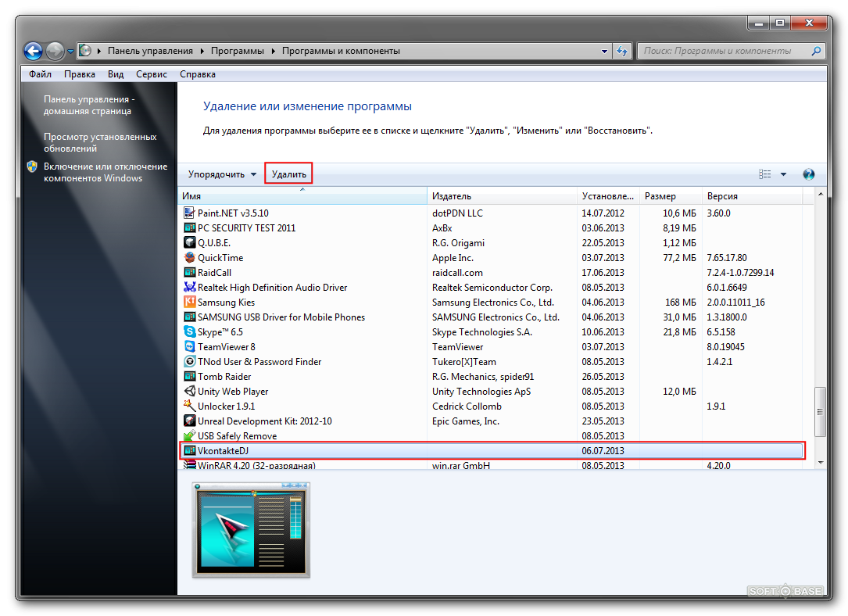The image size is (848, 616).
Task: Click the Windows components shield icon
Action: coord(32,167)
